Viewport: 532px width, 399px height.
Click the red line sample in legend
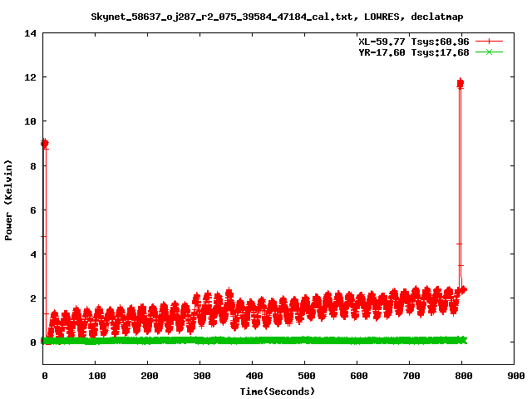(x=489, y=42)
